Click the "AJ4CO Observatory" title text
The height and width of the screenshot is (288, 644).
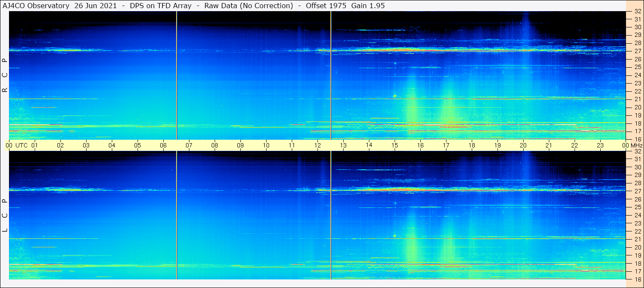pyautogui.click(x=37, y=6)
